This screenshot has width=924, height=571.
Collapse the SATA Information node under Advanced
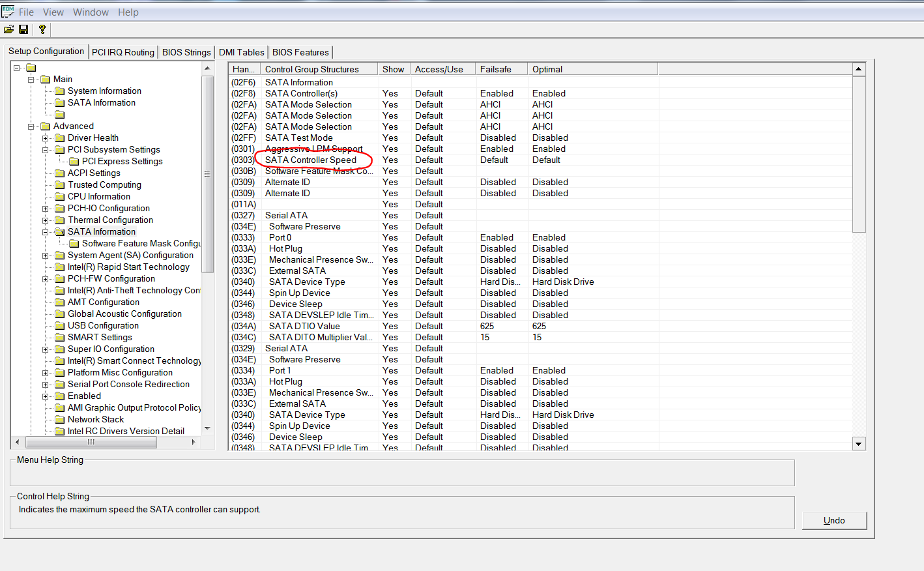click(45, 232)
